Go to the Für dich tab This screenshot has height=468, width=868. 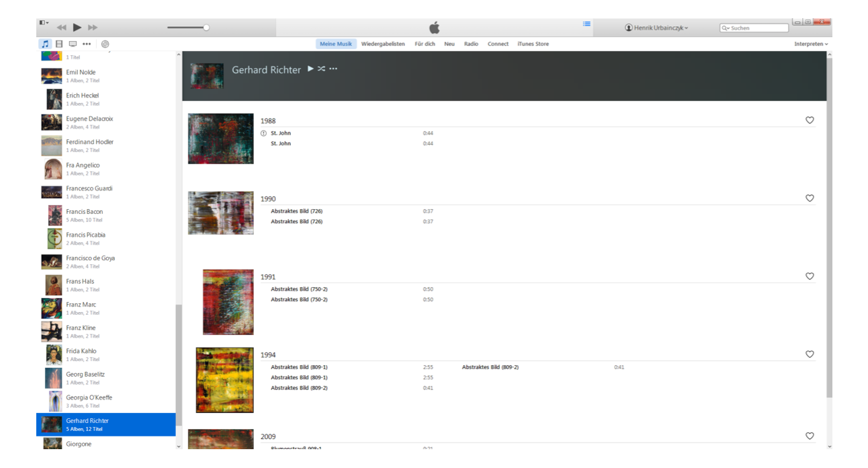point(425,44)
